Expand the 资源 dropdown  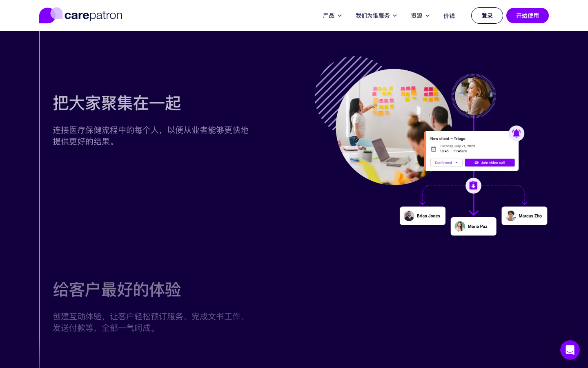pyautogui.click(x=420, y=16)
